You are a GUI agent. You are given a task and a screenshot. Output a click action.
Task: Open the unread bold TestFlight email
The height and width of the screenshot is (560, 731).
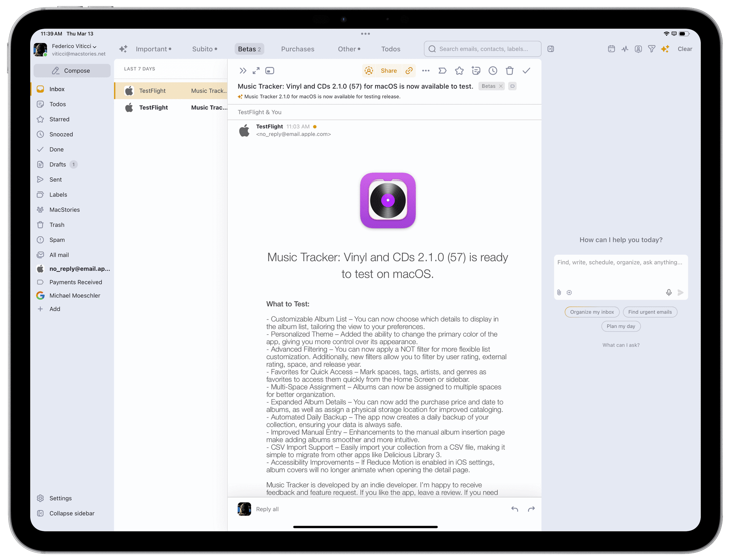click(x=171, y=108)
